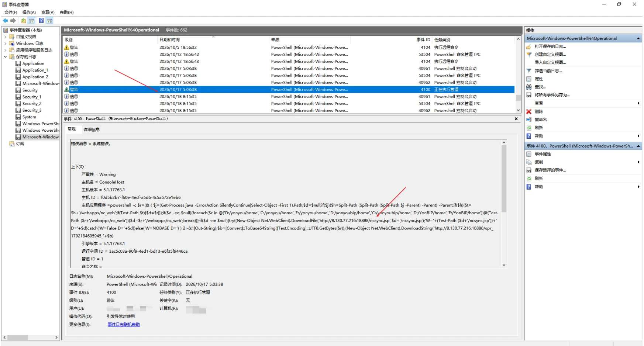The image size is (644, 346).
Task: Open the 文件(F) menu
Action: [11, 12]
